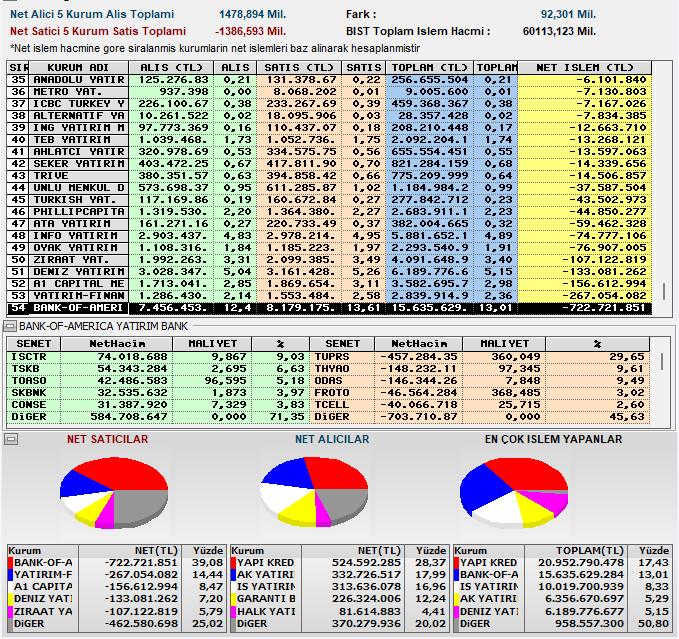Collapse the NET SATICILAR charts section

click(10, 439)
